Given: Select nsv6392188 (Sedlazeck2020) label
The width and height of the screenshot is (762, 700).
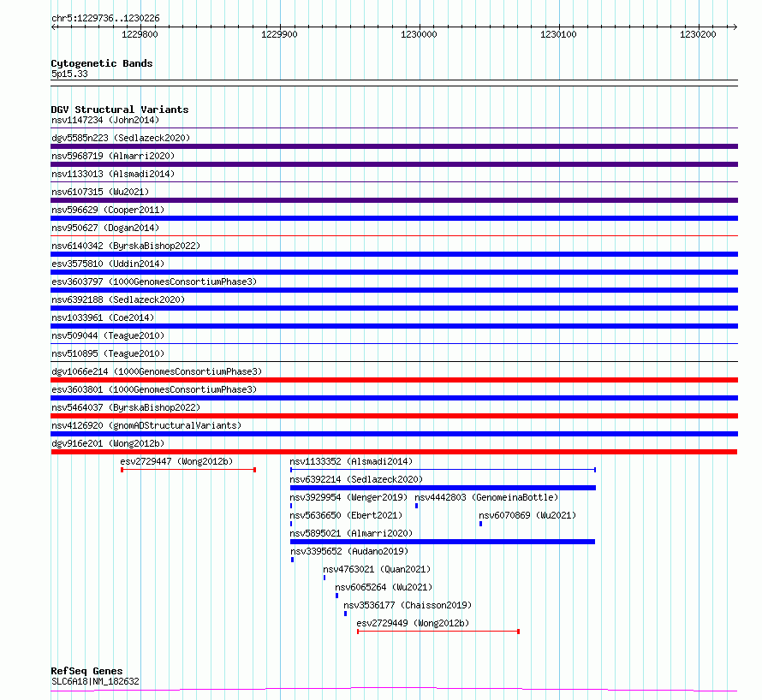Looking at the screenshot, I should (118, 300).
